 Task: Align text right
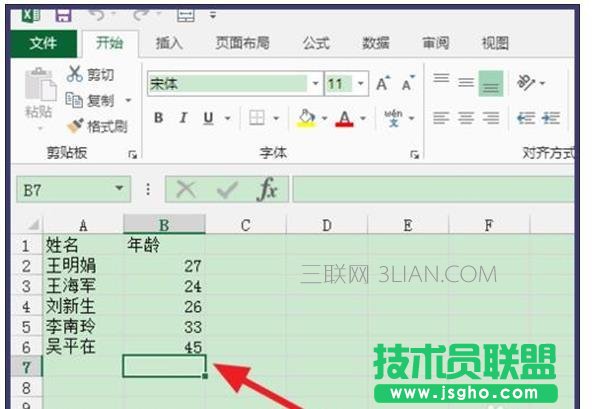pos(491,118)
